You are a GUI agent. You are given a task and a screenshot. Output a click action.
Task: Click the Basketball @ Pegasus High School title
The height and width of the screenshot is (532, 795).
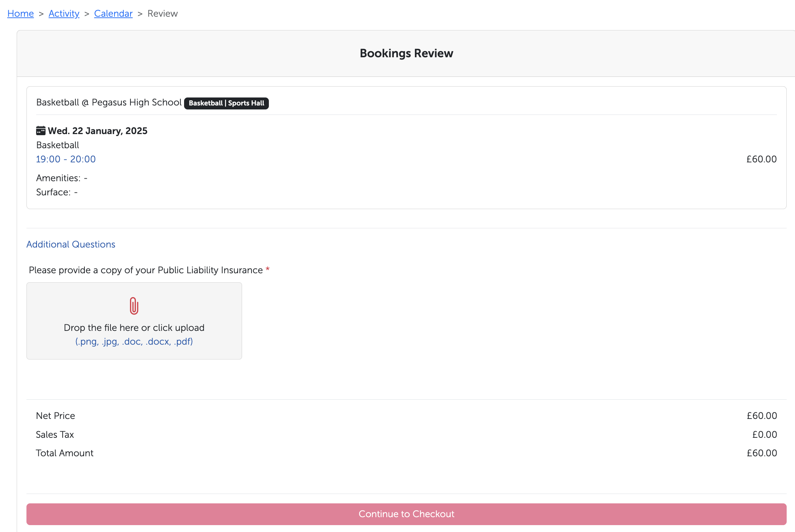click(109, 103)
